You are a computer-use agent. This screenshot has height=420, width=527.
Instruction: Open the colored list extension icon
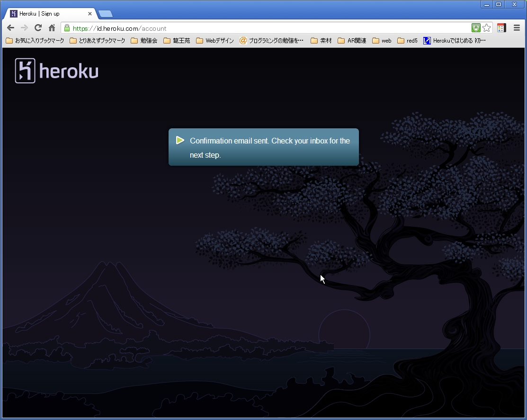point(501,28)
